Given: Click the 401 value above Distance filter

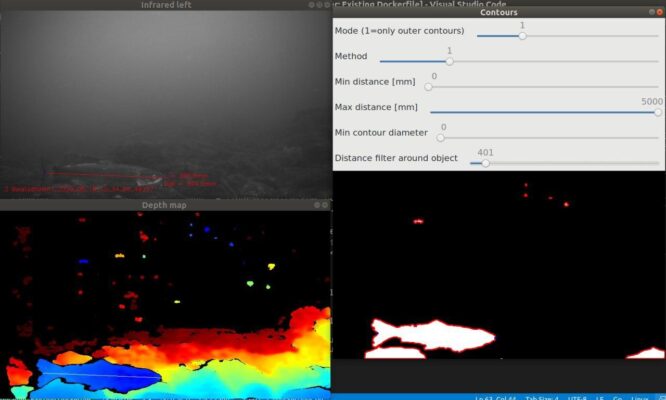Looking at the screenshot, I should (x=485, y=152).
